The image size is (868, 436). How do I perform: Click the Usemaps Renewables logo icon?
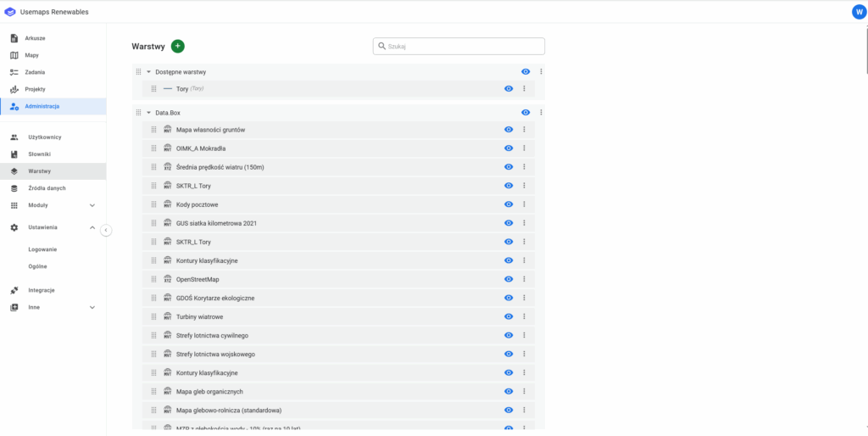10,12
